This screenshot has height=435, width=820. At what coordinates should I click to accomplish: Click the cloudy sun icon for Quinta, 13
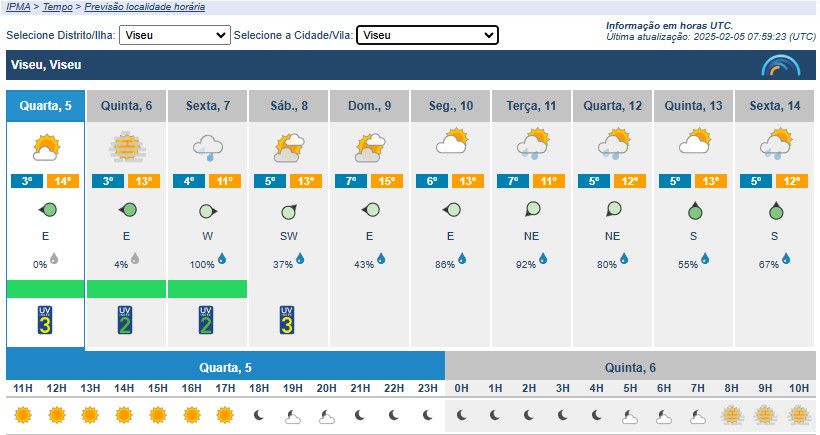pyautogui.click(x=694, y=141)
